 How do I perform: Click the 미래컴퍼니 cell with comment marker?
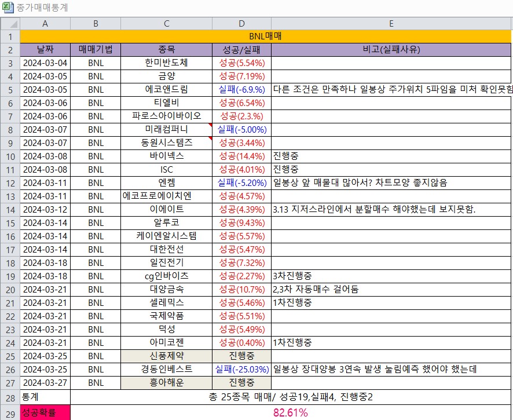(x=167, y=130)
